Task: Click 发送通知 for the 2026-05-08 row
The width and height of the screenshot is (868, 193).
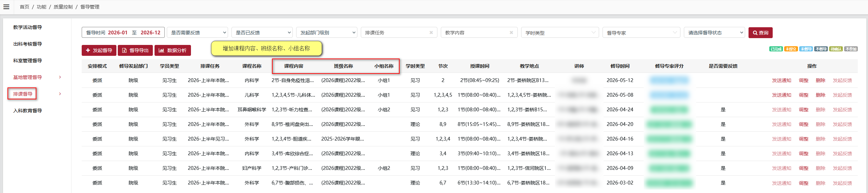Action: tap(782, 95)
